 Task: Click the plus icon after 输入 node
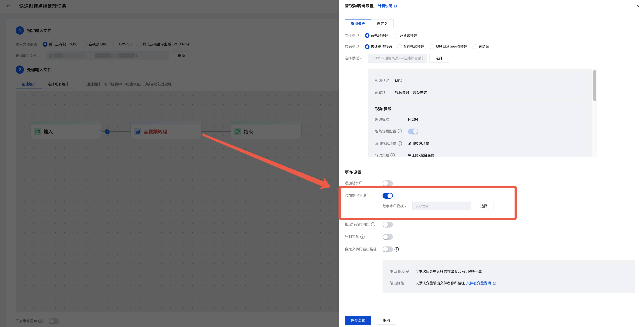tap(107, 132)
